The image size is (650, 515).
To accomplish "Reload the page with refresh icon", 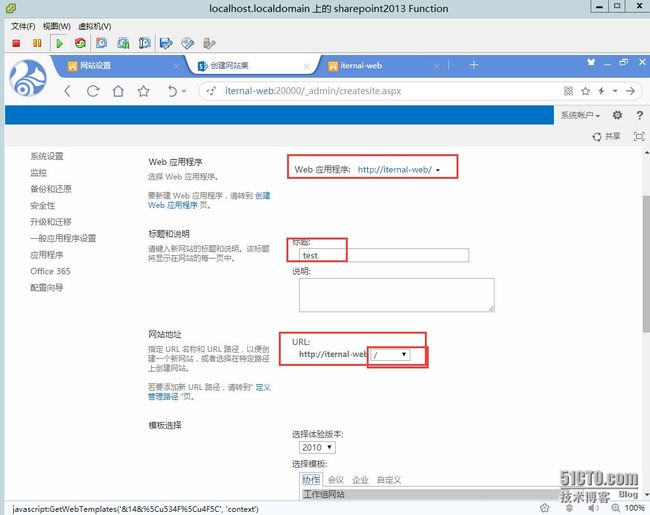I will 93,91.
